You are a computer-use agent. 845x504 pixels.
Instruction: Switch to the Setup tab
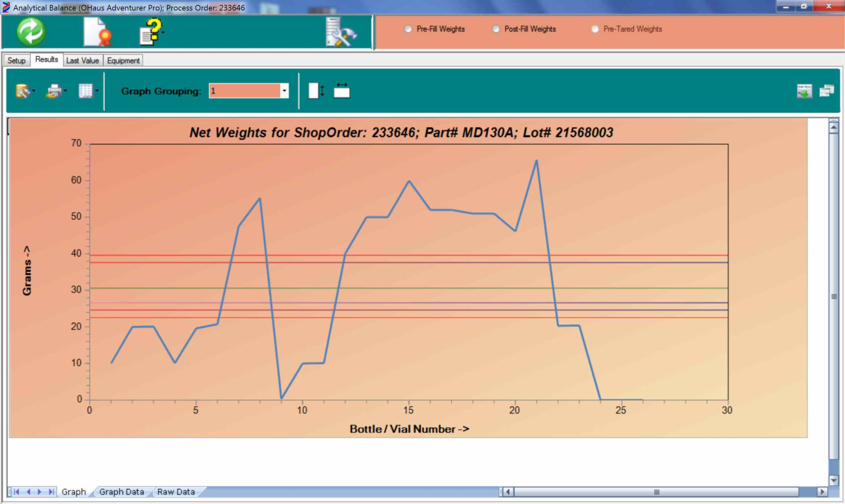click(17, 61)
